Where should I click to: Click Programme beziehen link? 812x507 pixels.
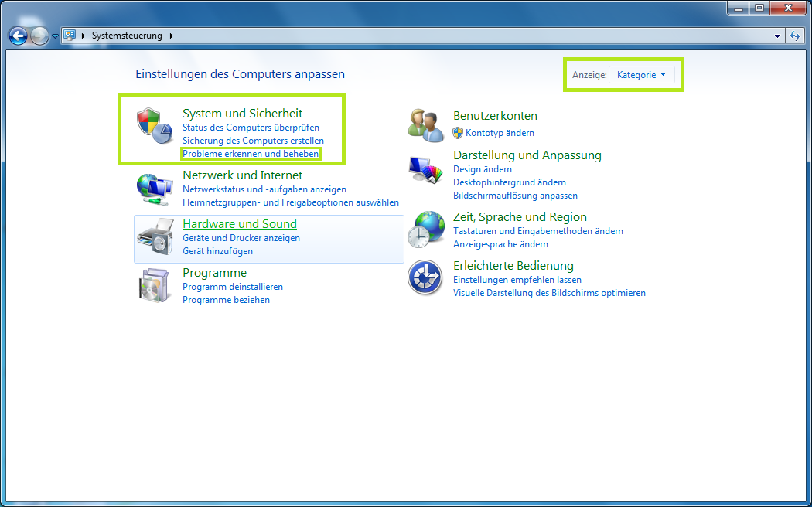[x=226, y=300]
